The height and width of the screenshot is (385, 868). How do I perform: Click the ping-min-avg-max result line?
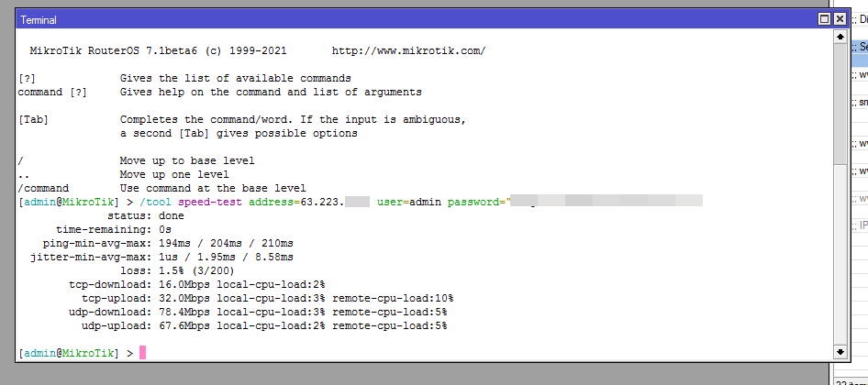(168, 243)
